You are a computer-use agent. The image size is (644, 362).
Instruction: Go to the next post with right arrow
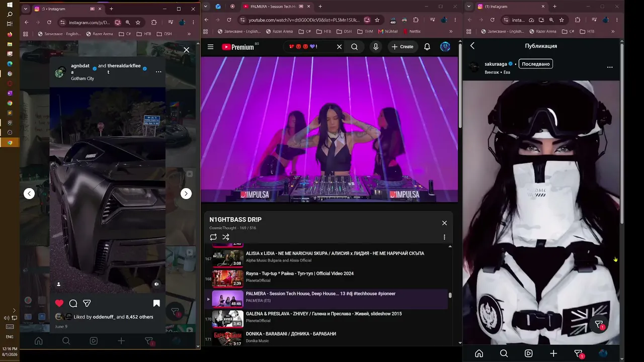click(186, 194)
